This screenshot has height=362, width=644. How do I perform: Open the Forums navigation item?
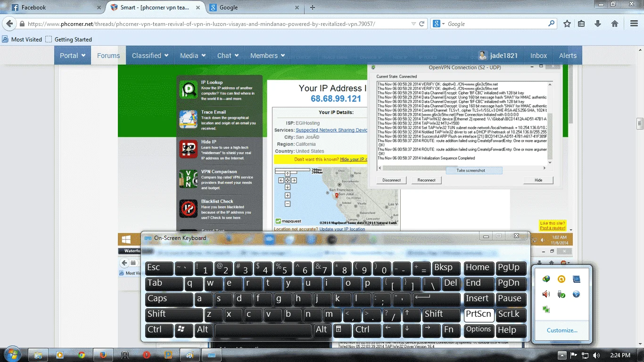(x=108, y=56)
